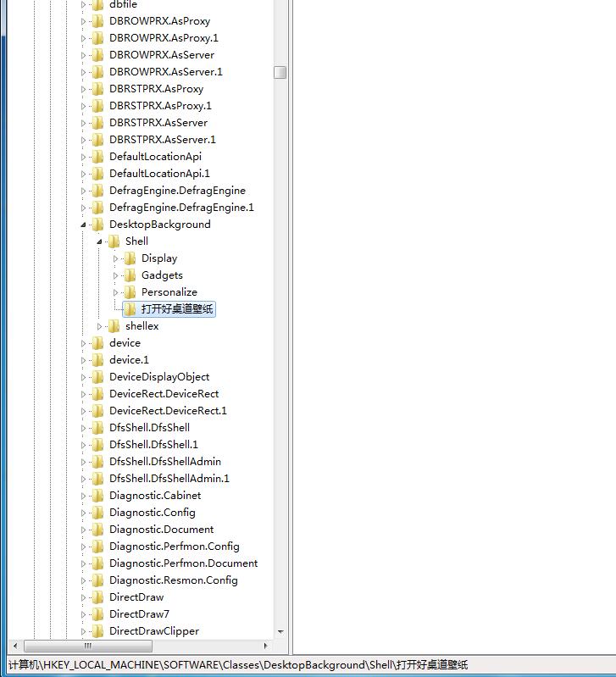Expand the shellex key
The width and height of the screenshot is (616, 677).
coord(99,326)
